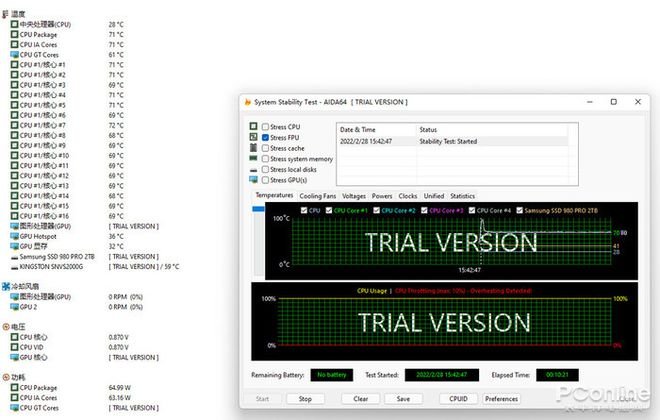This screenshot has width=660, height=420.
Task: Open the Voltages tab
Action: (x=354, y=196)
